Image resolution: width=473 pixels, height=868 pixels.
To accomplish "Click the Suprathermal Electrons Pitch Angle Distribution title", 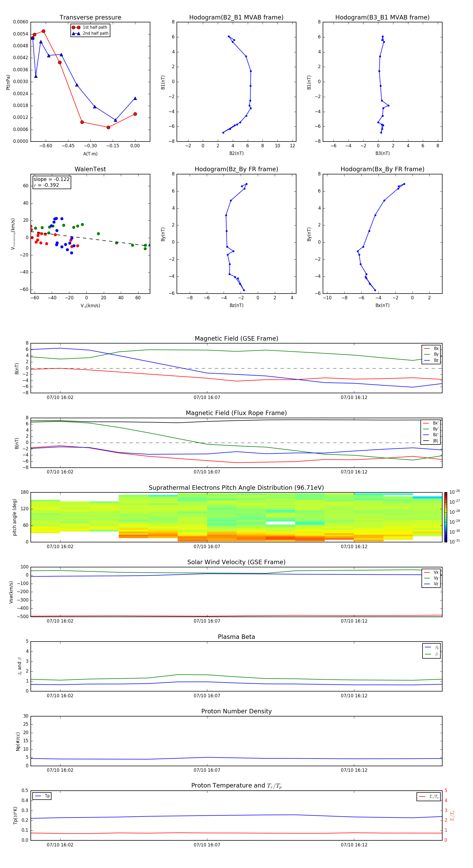I will (x=236, y=488).
